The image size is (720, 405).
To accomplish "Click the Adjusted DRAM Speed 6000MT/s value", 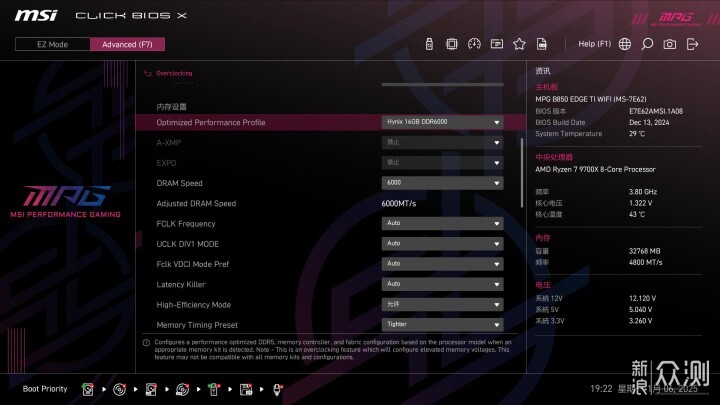I will click(399, 203).
